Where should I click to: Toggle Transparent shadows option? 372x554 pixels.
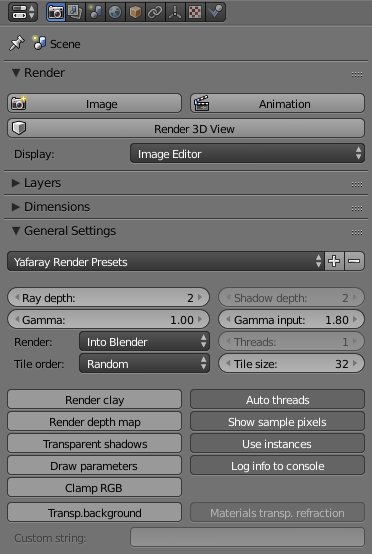point(94,443)
